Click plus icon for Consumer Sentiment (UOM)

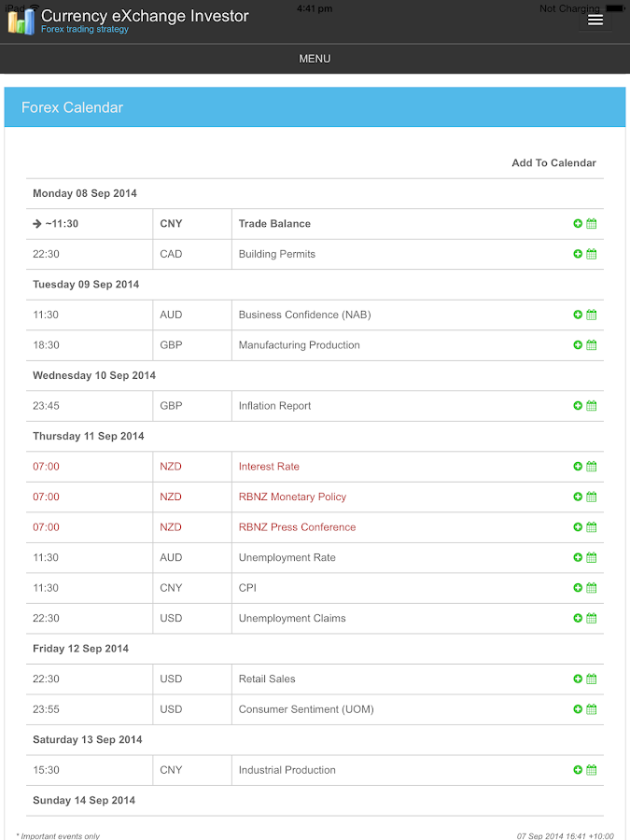click(578, 709)
